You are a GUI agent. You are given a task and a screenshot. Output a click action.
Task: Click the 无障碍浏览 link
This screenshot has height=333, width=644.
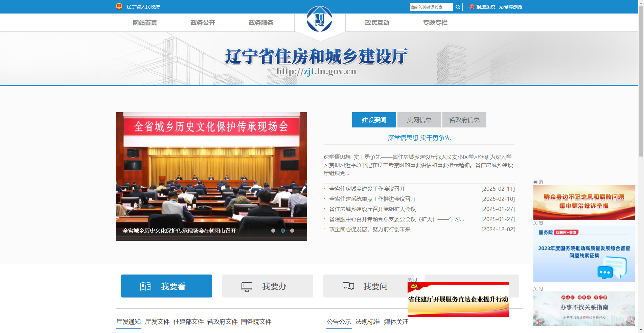pyautogui.click(x=510, y=6)
